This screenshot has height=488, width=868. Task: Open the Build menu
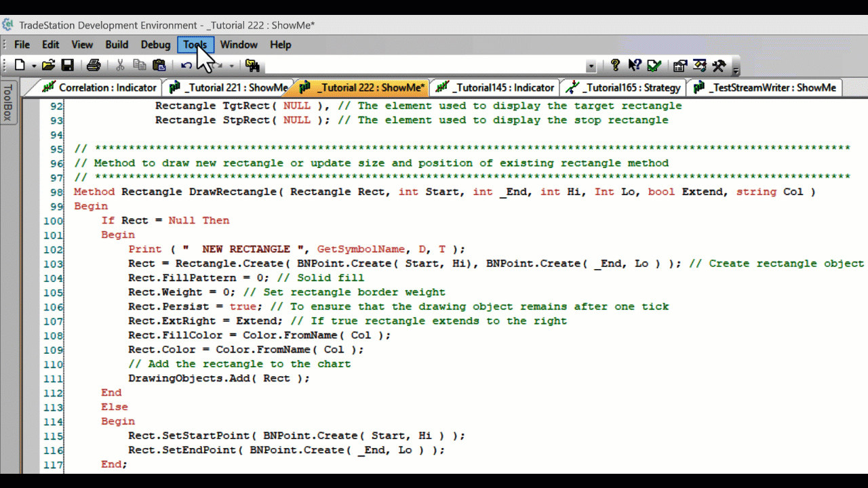click(x=117, y=45)
